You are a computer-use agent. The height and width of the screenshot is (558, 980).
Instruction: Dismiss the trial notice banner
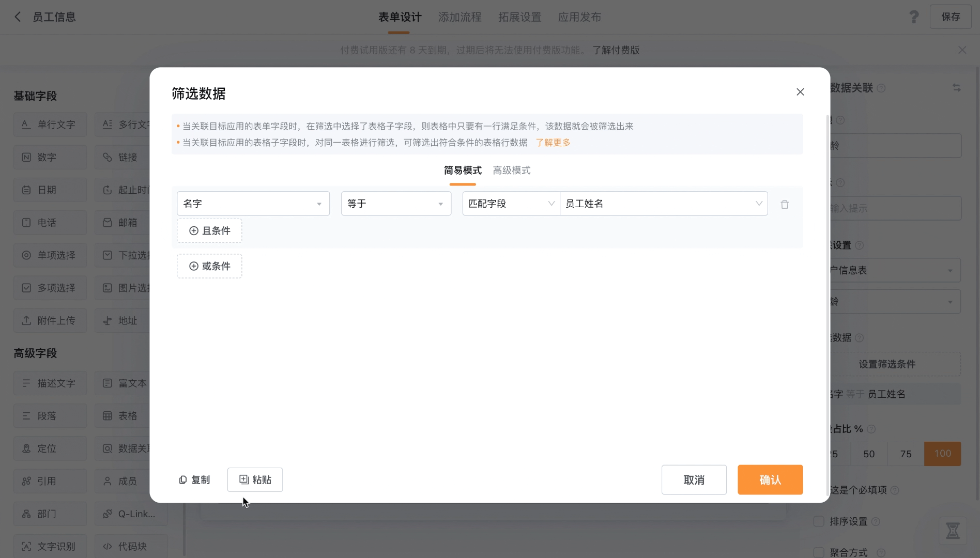click(962, 50)
